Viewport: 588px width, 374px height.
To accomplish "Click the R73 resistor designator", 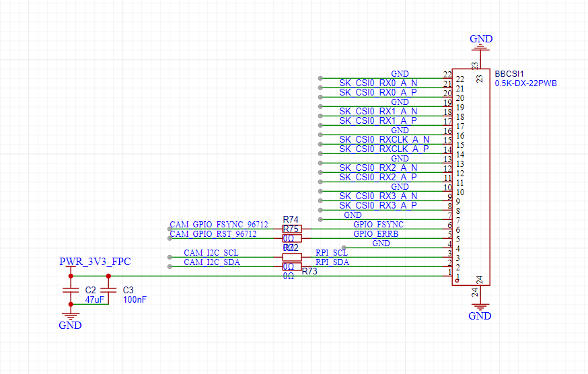I will [309, 272].
